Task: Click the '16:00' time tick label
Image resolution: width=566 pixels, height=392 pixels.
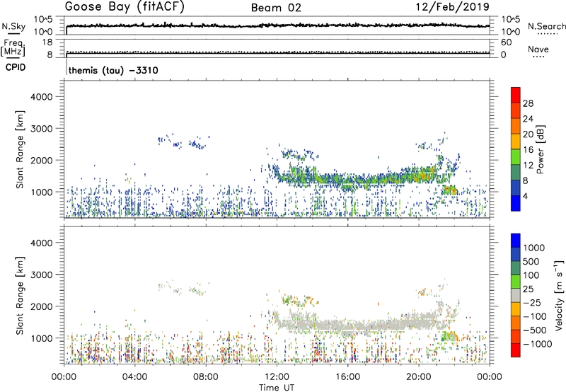Action: coord(347,377)
